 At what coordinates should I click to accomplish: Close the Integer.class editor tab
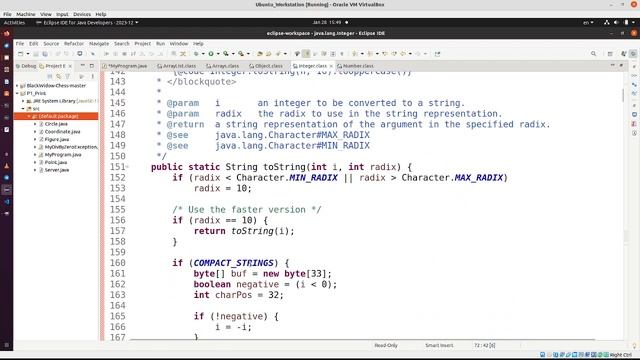tap(331, 66)
